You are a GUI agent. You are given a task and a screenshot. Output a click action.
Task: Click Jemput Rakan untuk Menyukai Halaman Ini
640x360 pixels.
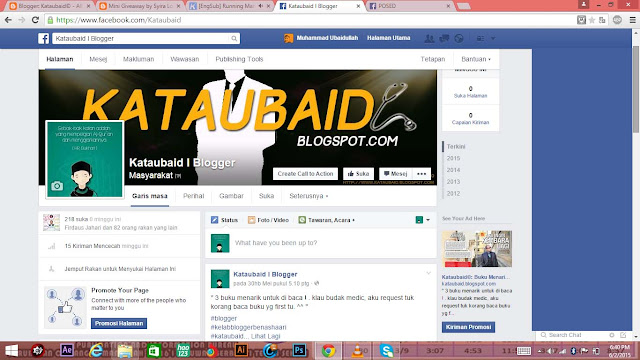pos(120,269)
